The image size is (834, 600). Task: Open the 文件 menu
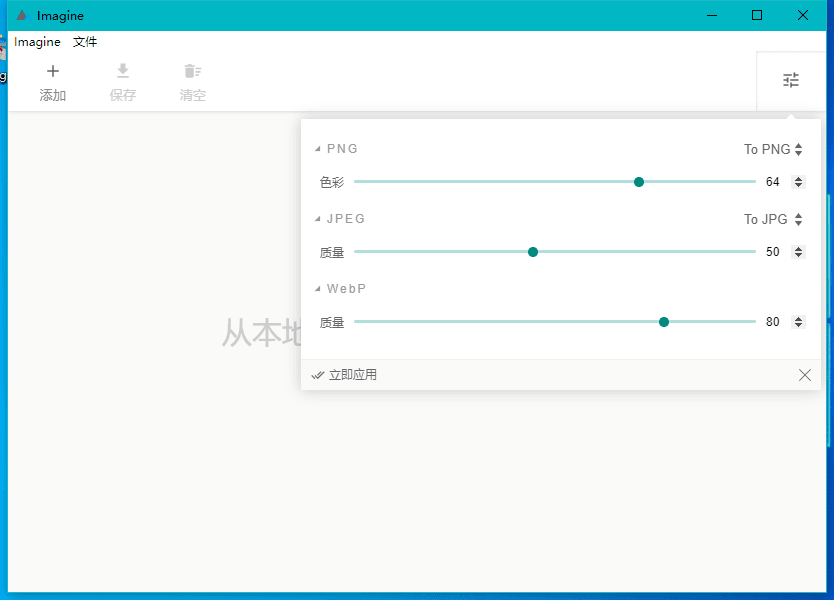coord(85,42)
